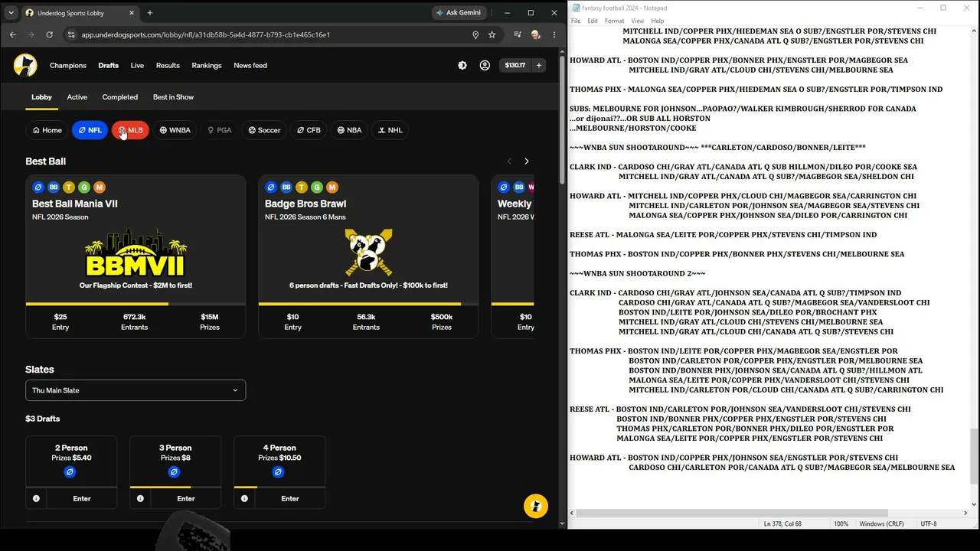Viewport: 980px width, 551px height.
Task: Enter the 3 Person $3 draft
Action: point(186,499)
